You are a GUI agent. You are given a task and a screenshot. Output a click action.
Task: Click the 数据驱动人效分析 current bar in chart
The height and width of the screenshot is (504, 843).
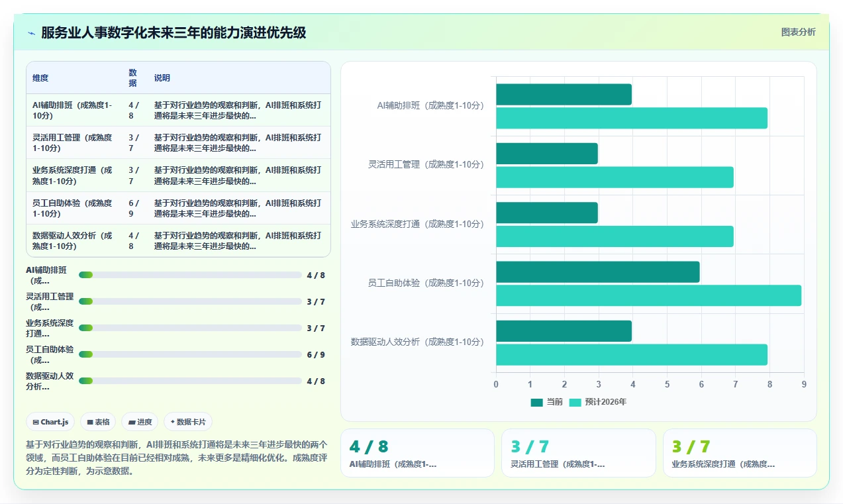[564, 331]
